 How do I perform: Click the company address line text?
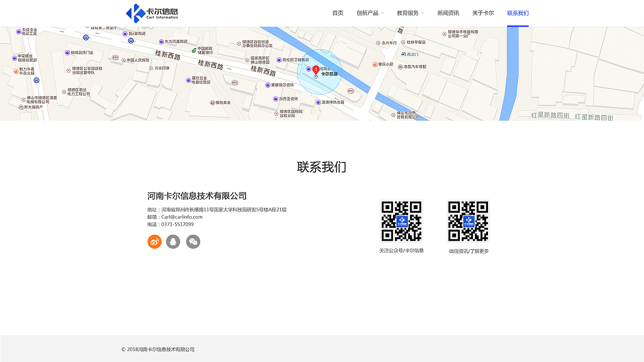click(217, 210)
